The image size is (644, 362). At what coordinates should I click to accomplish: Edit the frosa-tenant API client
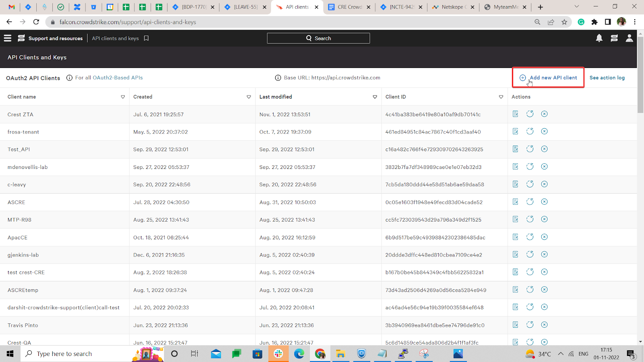click(x=516, y=132)
